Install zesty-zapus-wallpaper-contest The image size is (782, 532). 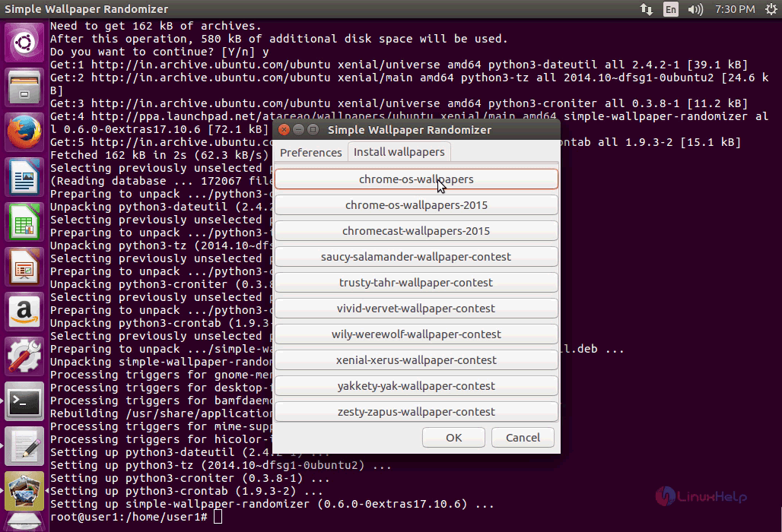pyautogui.click(x=416, y=413)
